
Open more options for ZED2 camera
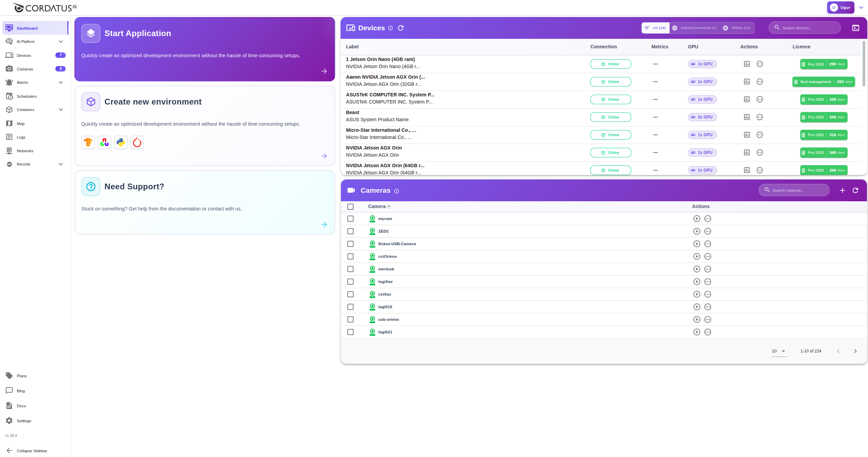pyautogui.click(x=708, y=231)
